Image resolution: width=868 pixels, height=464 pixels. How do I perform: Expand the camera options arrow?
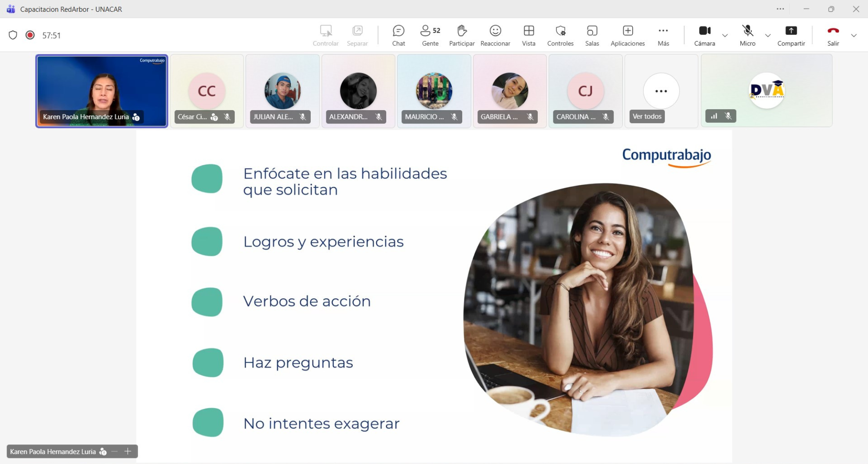click(x=725, y=36)
